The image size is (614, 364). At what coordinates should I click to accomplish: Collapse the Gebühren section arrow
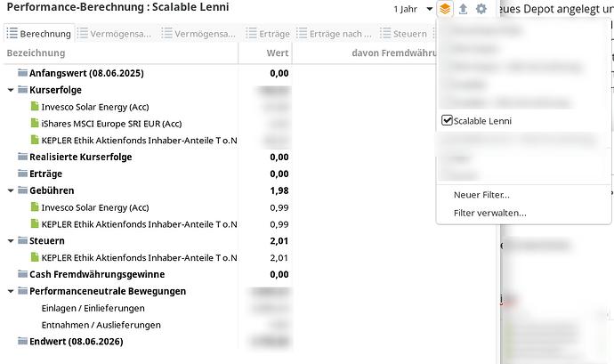[11, 190]
